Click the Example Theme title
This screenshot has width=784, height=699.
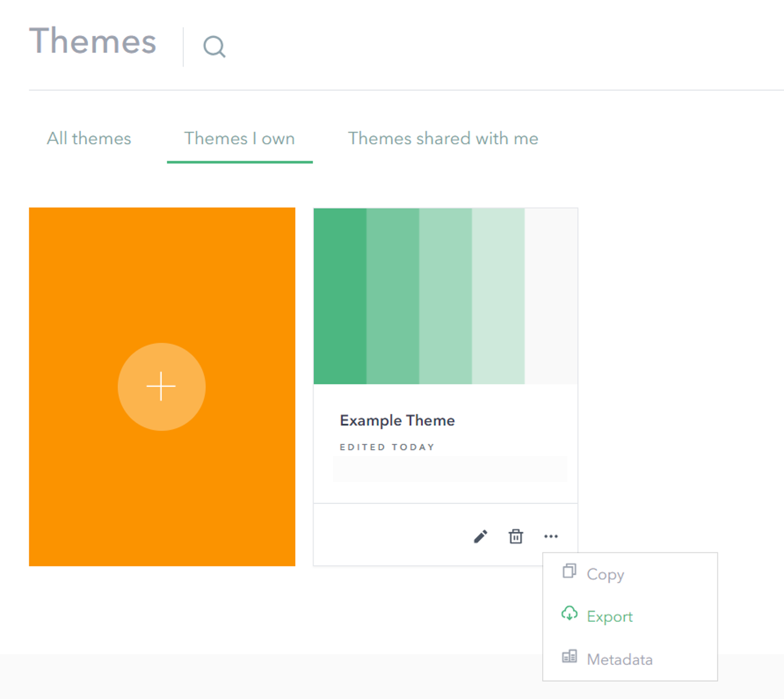click(397, 421)
